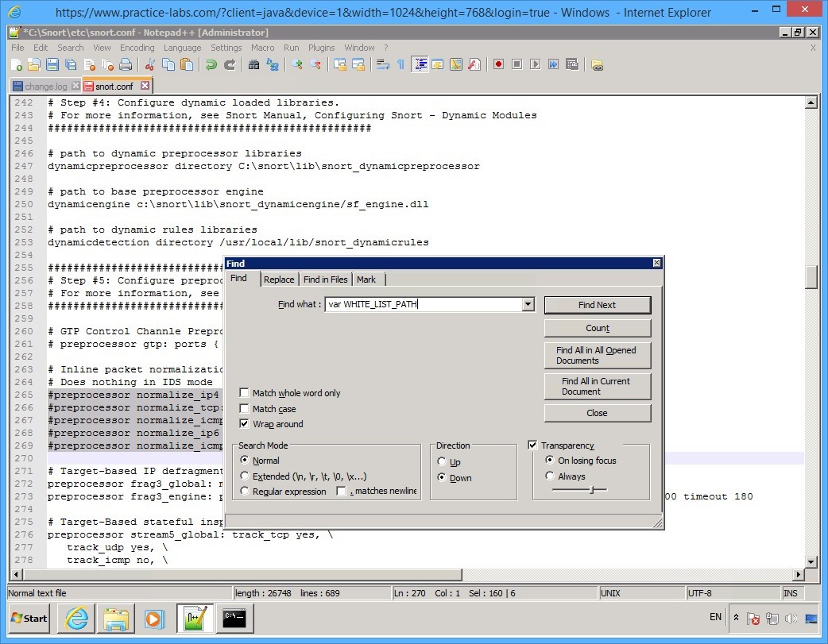Switch to the Replace tab
The image size is (828, 644).
pos(279,280)
